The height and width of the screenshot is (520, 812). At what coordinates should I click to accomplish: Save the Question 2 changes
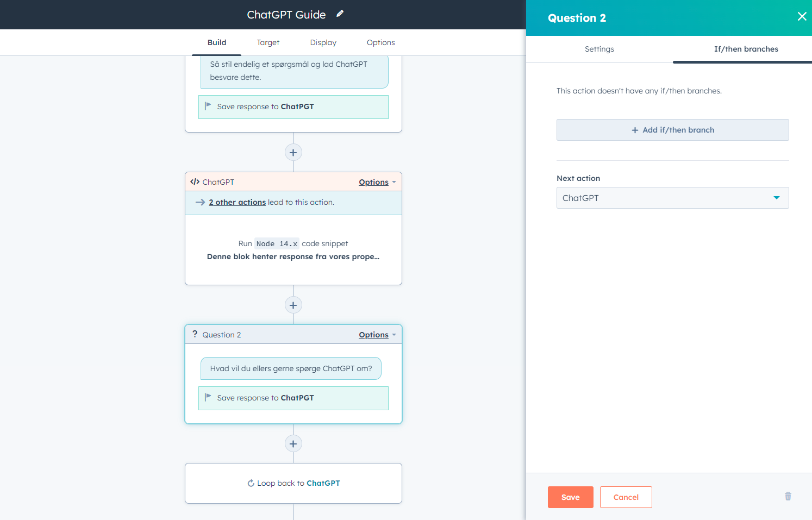tap(571, 497)
